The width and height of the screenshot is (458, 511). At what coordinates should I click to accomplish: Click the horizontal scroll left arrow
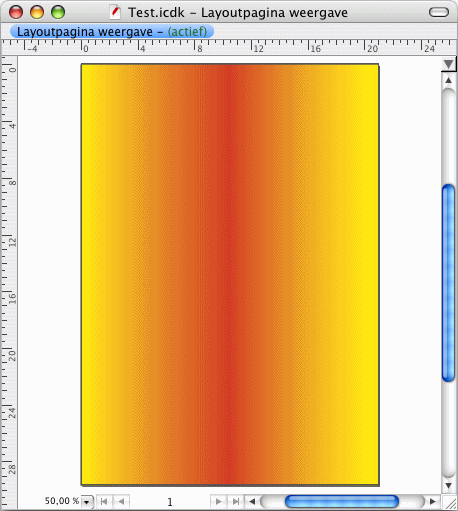[252, 501]
